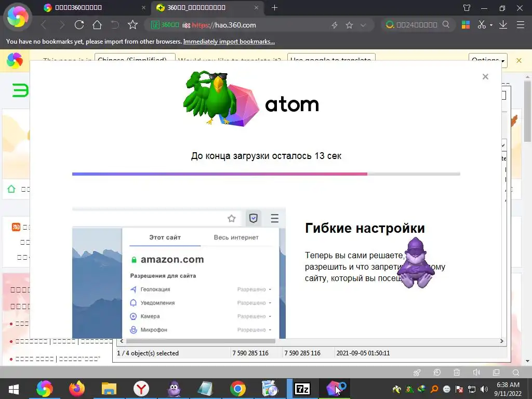Expand the address bar history chevron
The image size is (532, 399).
(x=363, y=25)
